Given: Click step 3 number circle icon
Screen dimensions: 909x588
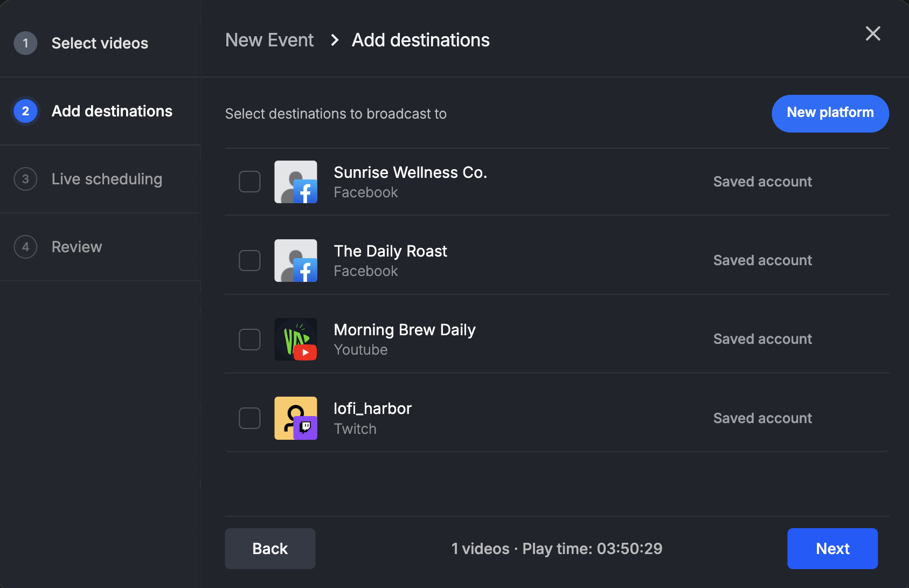Looking at the screenshot, I should point(25,179).
